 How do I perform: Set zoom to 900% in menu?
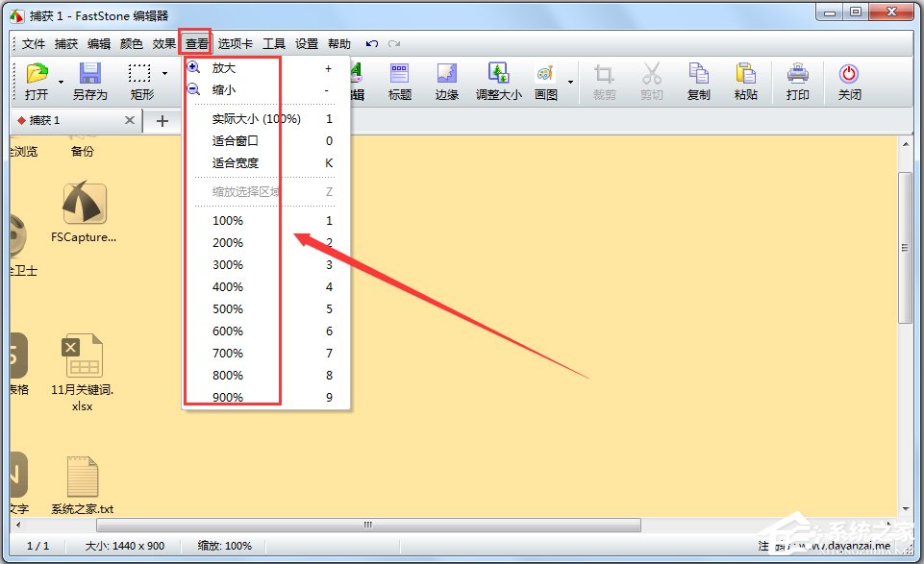266,398
